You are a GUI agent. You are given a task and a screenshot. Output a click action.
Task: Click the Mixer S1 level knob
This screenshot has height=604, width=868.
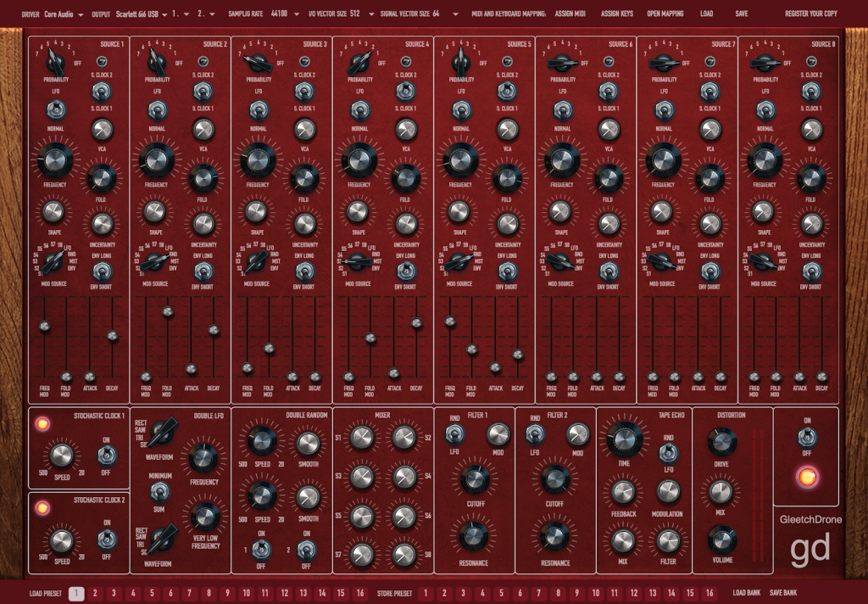[x=362, y=438]
